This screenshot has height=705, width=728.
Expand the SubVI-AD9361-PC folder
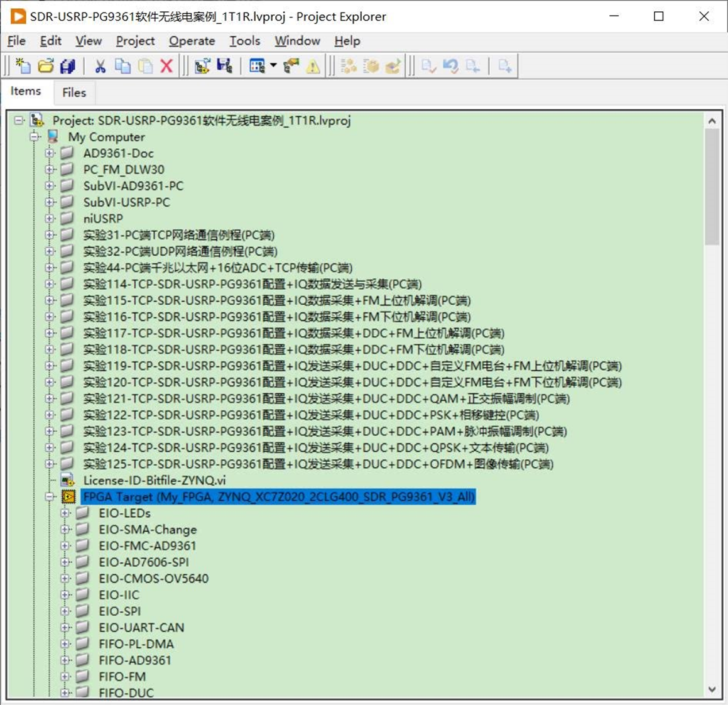50,186
